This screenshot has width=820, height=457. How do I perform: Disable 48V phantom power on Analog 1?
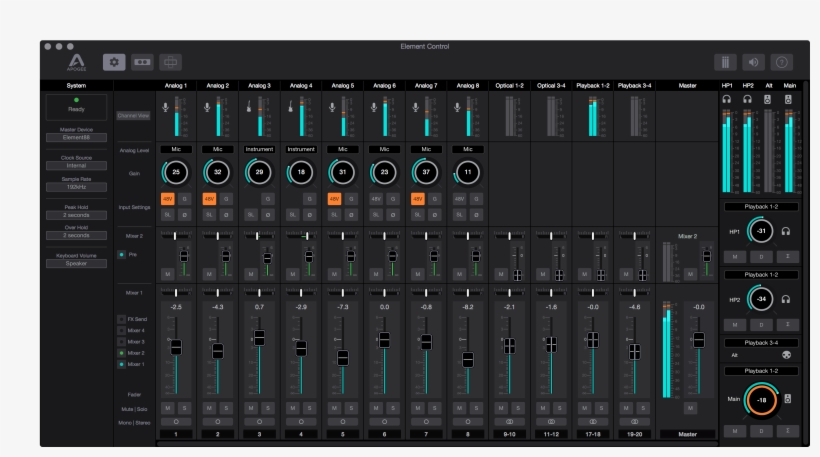[x=167, y=199]
